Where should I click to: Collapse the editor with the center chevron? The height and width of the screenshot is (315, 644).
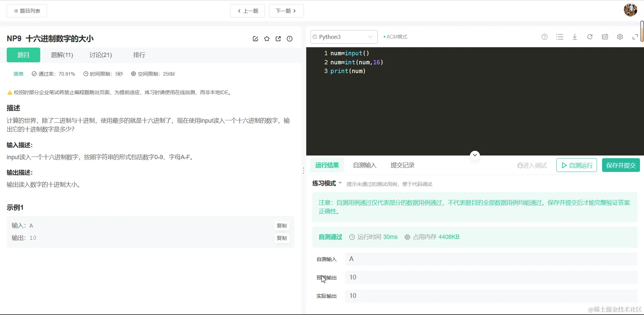[x=475, y=154]
